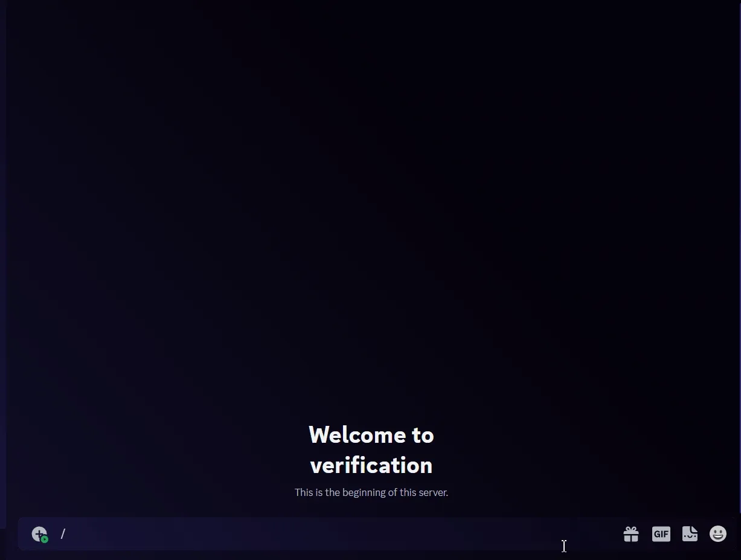Choose the sticker icon beside GIF

click(x=690, y=534)
